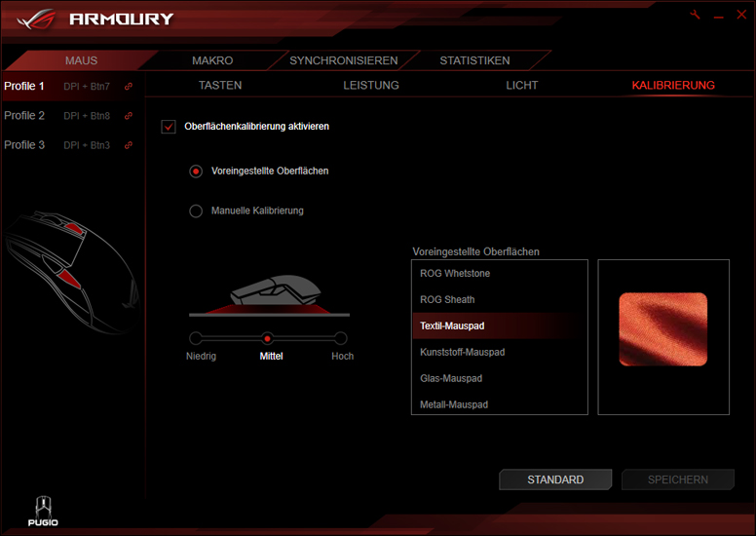
Task: Click DPI + Btn8 shortcut text
Action: click(87, 116)
